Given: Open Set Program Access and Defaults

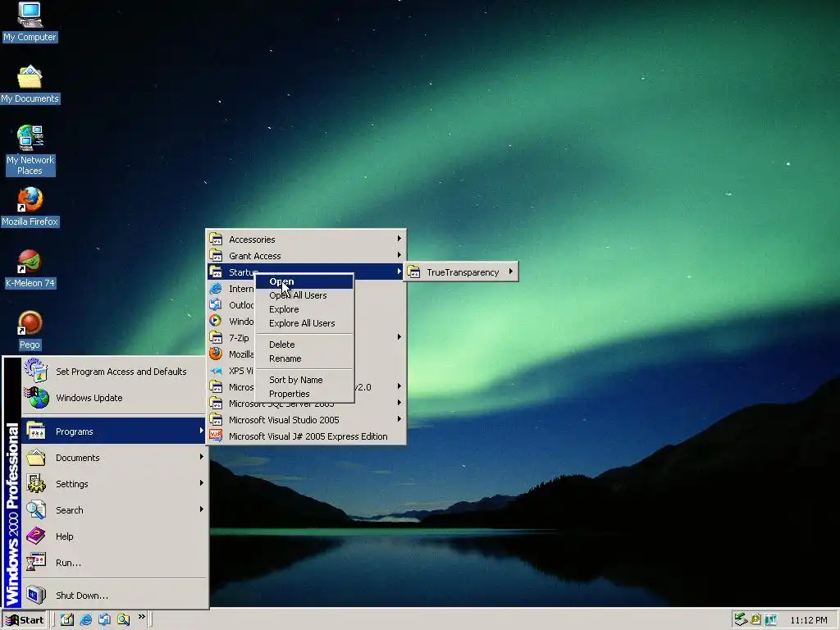Looking at the screenshot, I should pos(113,372).
